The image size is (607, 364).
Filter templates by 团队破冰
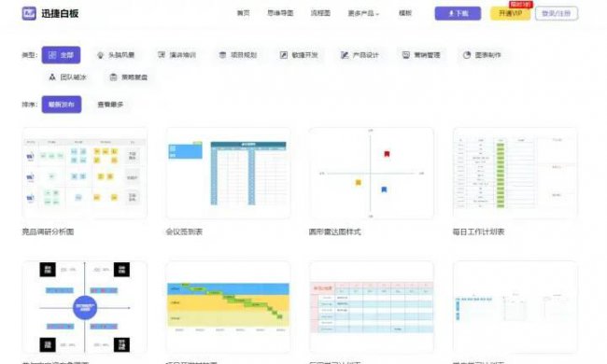pyautogui.click(x=68, y=77)
